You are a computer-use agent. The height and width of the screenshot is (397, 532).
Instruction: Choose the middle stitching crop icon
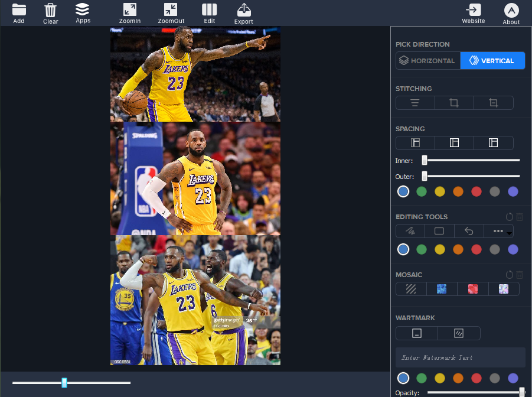coord(454,103)
